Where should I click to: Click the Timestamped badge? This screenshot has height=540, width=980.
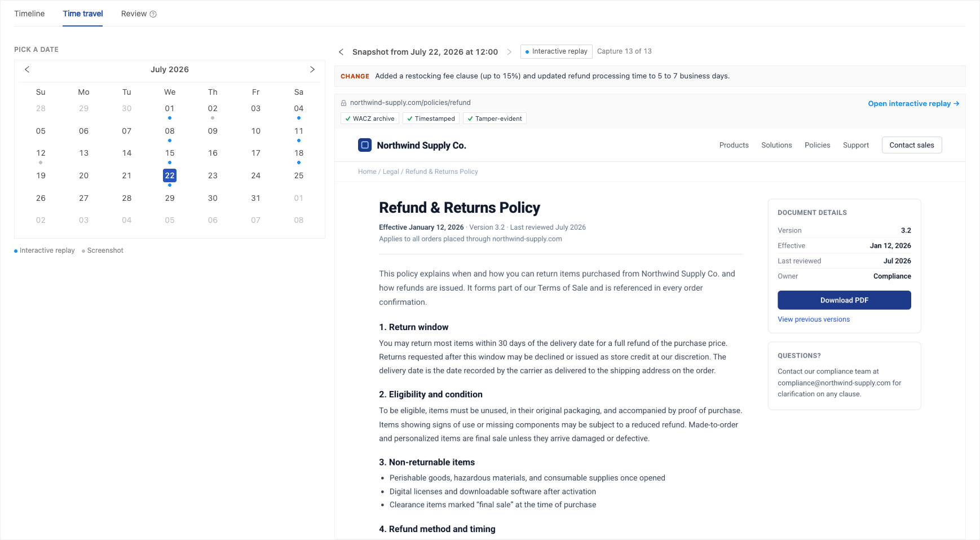point(431,118)
